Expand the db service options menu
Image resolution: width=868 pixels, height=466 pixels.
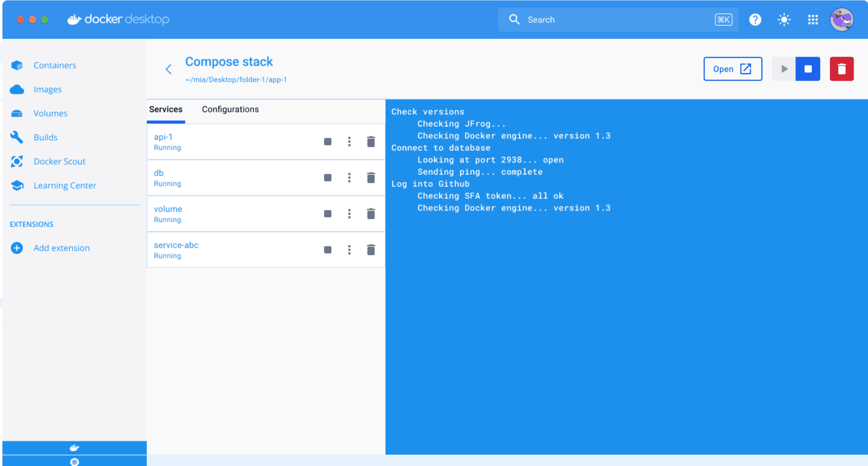coord(349,178)
